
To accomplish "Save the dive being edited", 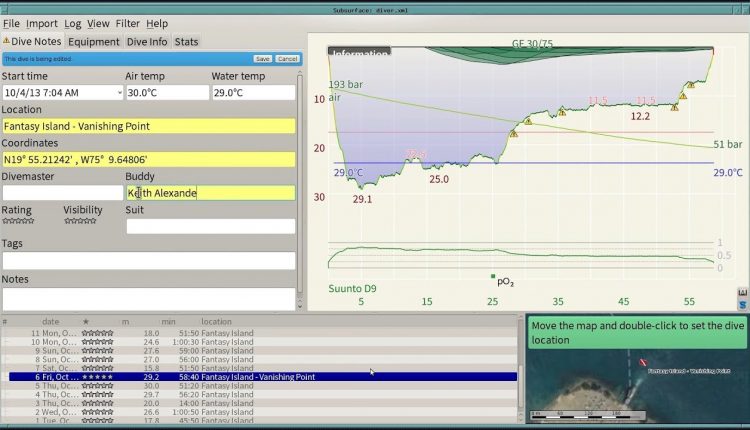I will coord(263,59).
